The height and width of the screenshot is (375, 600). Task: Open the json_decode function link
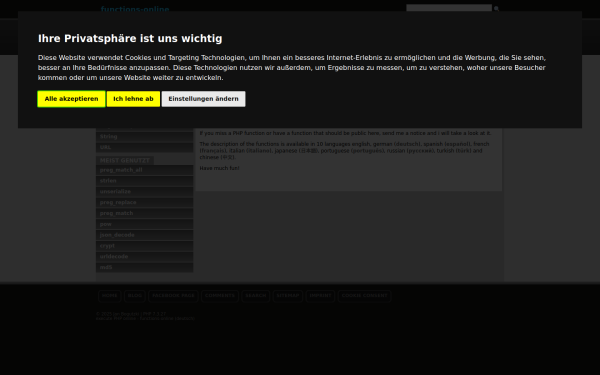tap(144, 235)
